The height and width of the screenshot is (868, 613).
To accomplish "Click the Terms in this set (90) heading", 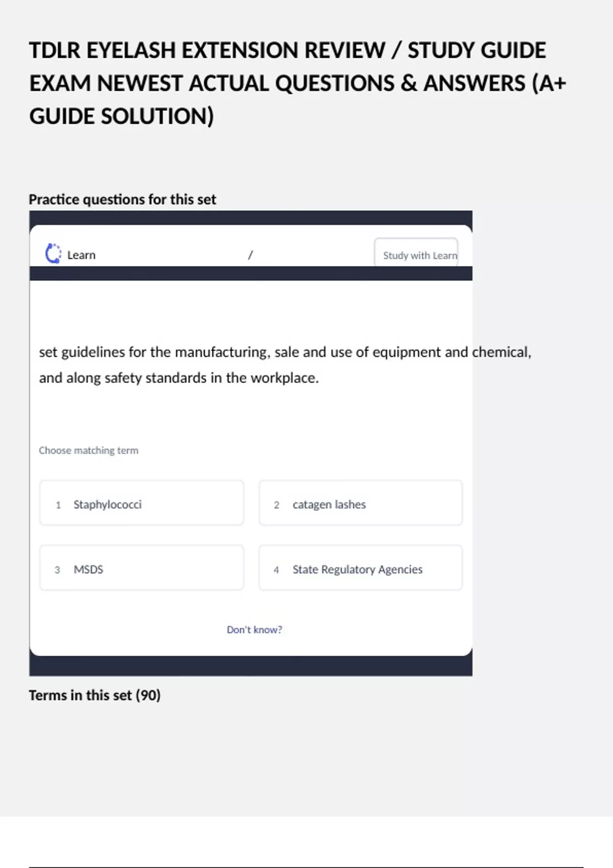I will (95, 695).
